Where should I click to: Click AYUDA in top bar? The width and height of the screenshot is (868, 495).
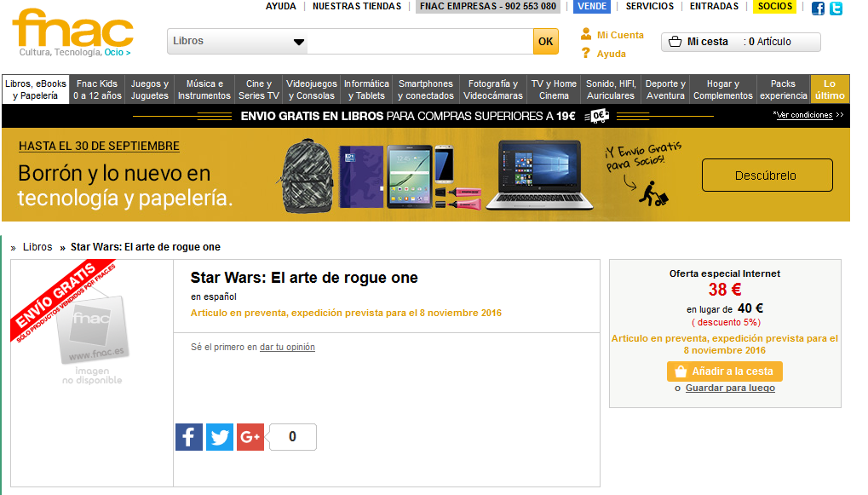tap(280, 6)
